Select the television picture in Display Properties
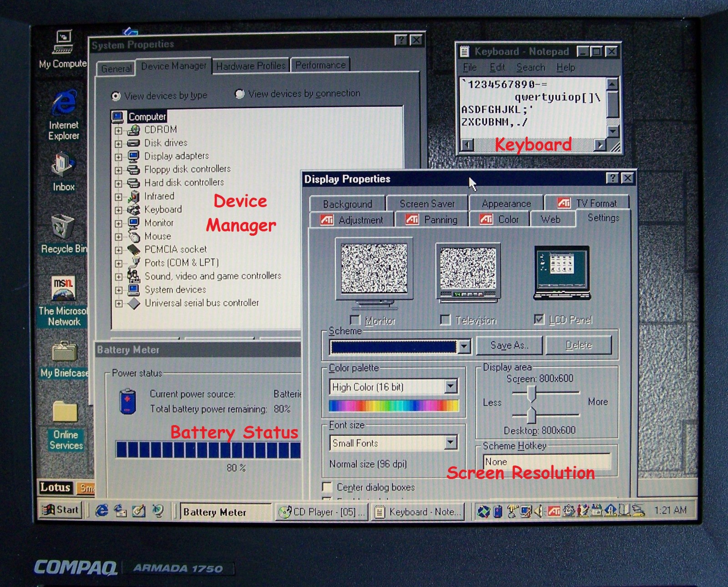 (x=468, y=272)
